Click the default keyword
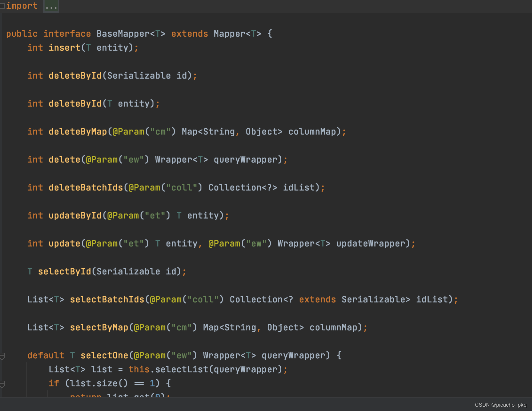 pos(46,355)
